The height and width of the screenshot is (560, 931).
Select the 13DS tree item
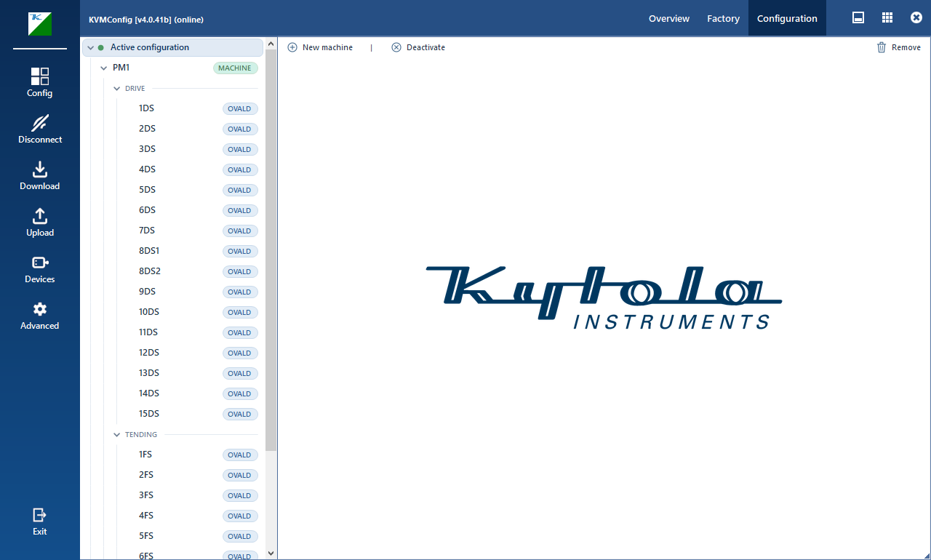coord(149,373)
